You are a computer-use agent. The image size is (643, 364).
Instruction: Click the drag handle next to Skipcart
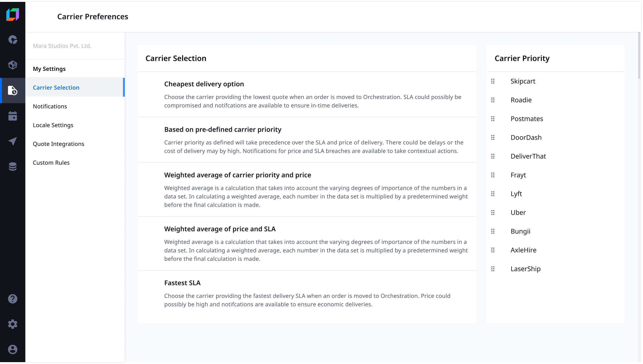pyautogui.click(x=493, y=81)
